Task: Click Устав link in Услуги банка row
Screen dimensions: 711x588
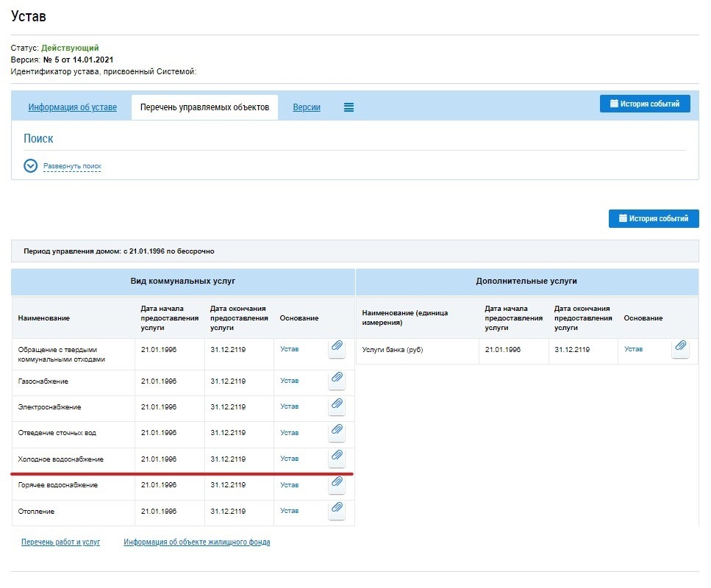Action: coord(633,349)
